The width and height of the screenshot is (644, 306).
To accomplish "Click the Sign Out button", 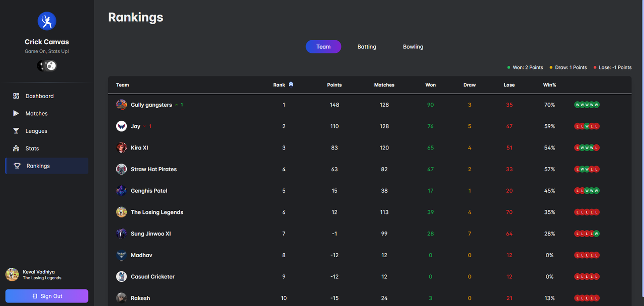I will click(47, 296).
